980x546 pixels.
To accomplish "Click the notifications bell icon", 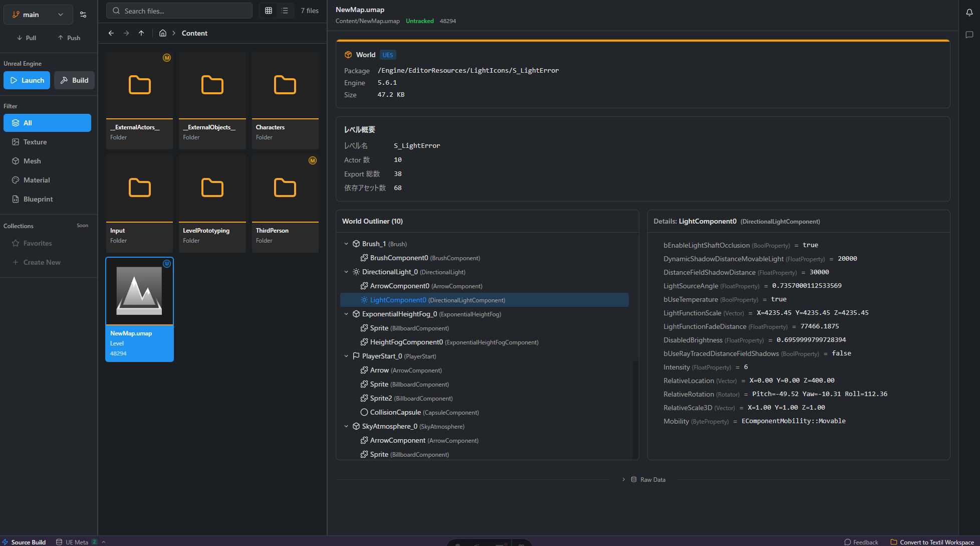I will 969,13.
